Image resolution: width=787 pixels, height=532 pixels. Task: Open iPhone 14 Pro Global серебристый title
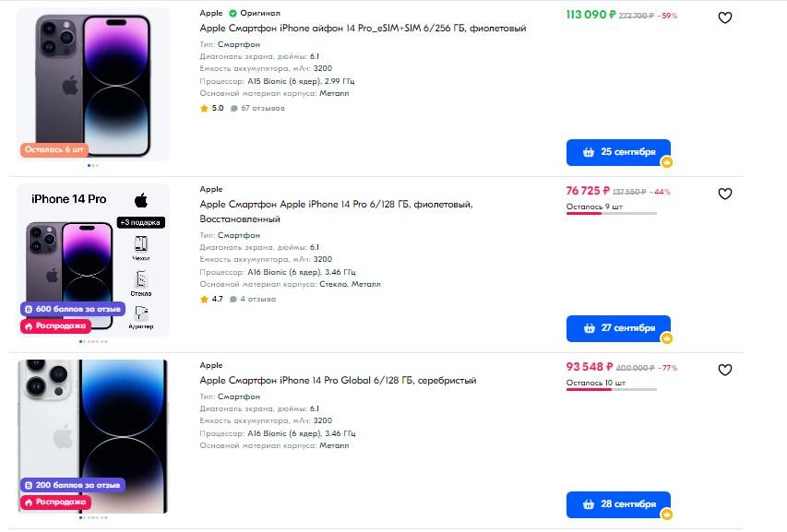(x=338, y=381)
